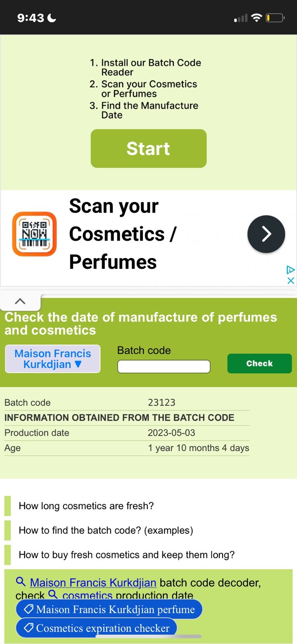The height and width of the screenshot is (644, 297).
Task: Expand "How to buy fresh cosmetics" section
Action: tap(127, 555)
